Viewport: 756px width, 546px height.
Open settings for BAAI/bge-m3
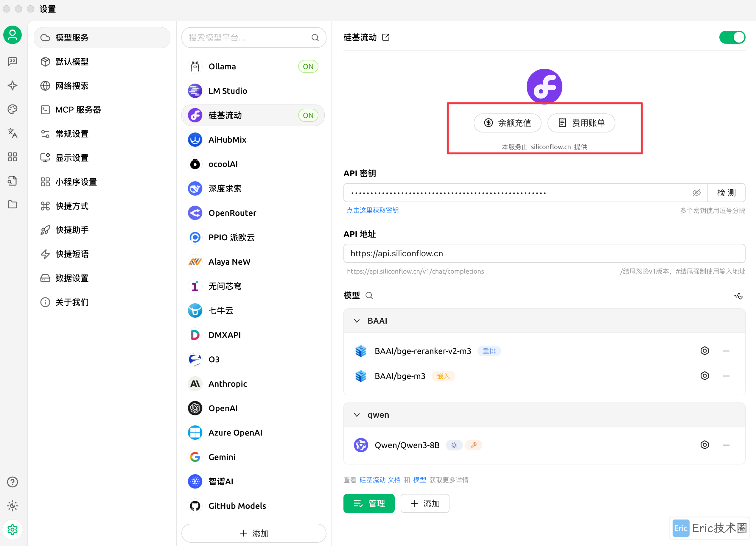[x=705, y=376]
